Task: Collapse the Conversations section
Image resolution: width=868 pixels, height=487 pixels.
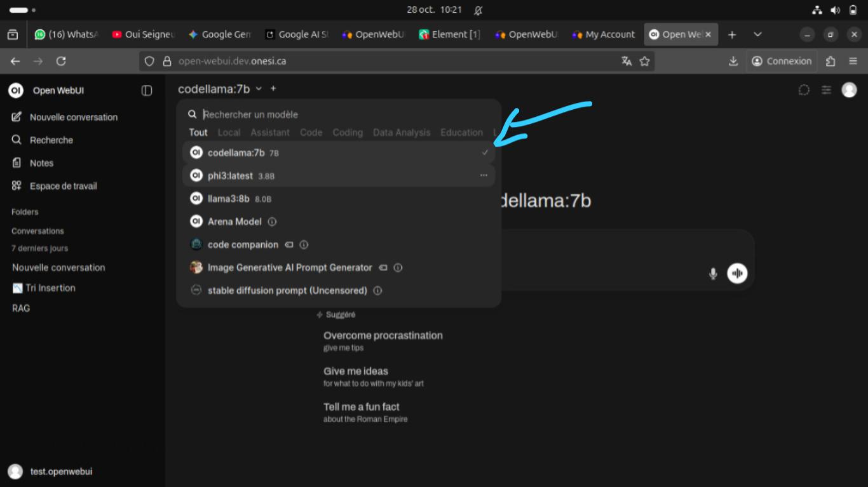Action: (37, 231)
